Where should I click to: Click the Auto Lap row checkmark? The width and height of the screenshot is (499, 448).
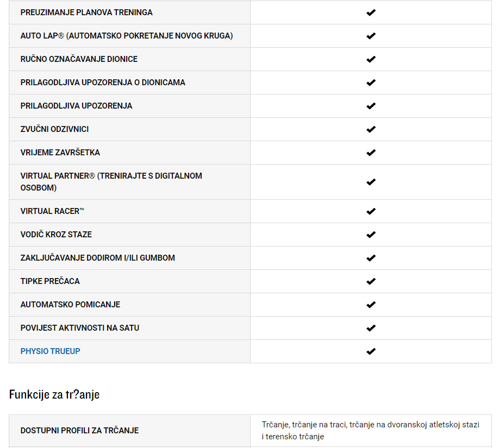coord(371,36)
